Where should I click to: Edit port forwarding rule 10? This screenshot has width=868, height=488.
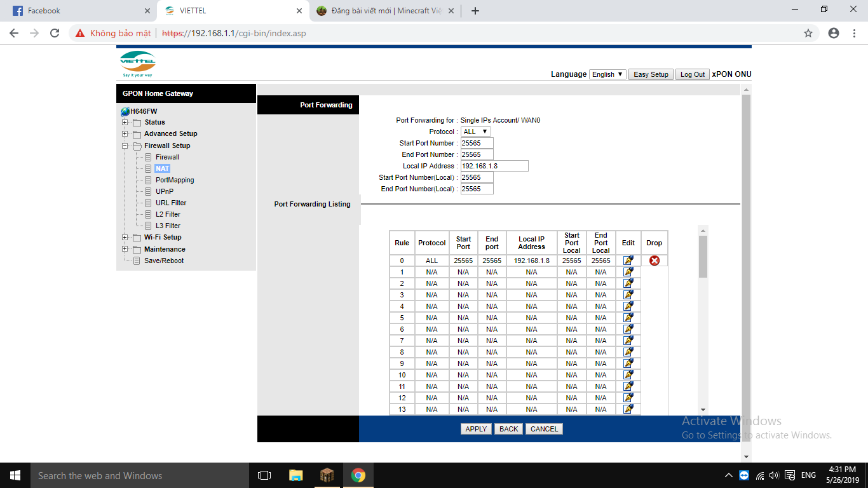pyautogui.click(x=628, y=375)
